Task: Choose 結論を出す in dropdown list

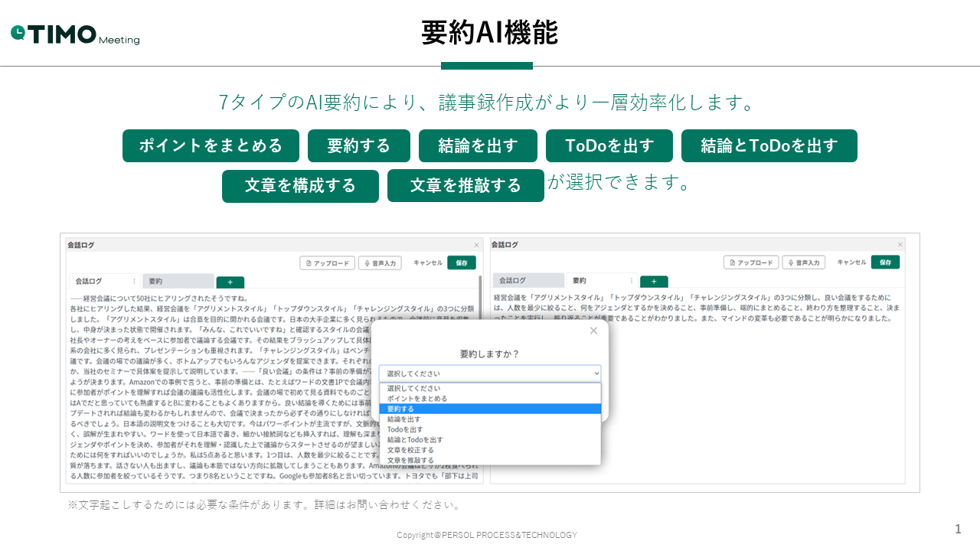Action: [x=490, y=419]
